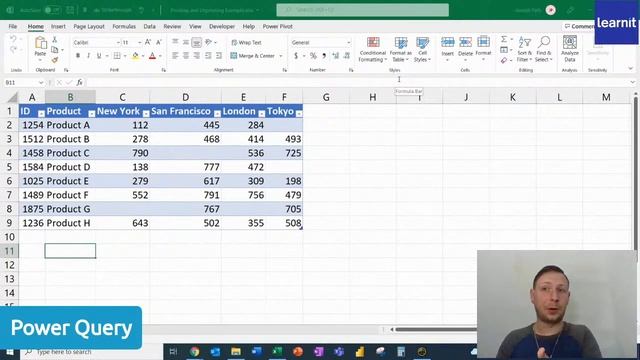Switch to the Data tab

(x=149, y=26)
